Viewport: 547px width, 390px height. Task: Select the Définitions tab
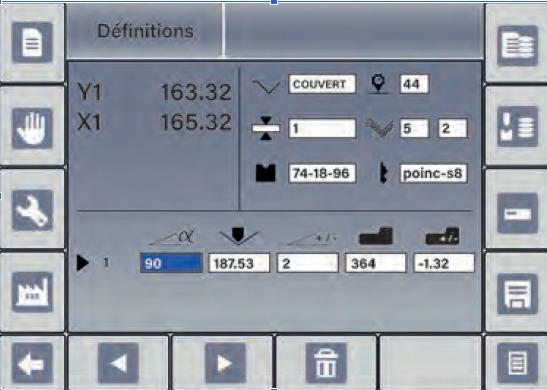pyautogui.click(x=145, y=31)
